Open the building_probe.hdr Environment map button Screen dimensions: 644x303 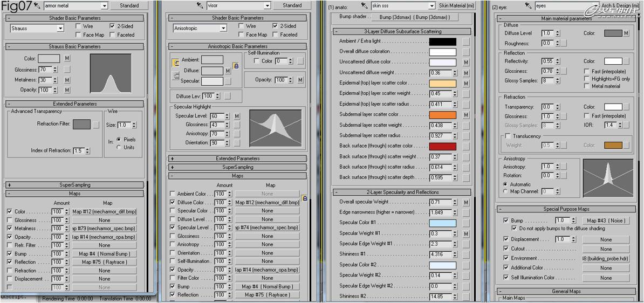tap(606, 258)
